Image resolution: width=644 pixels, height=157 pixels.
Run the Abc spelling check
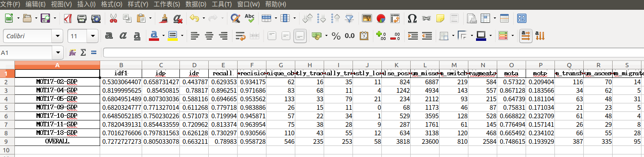tap(249, 18)
